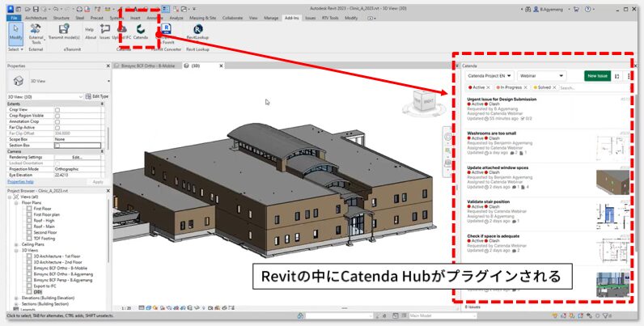Check the Annotation Crop option
Viewport: 644px width, 326px height.
click(57, 121)
